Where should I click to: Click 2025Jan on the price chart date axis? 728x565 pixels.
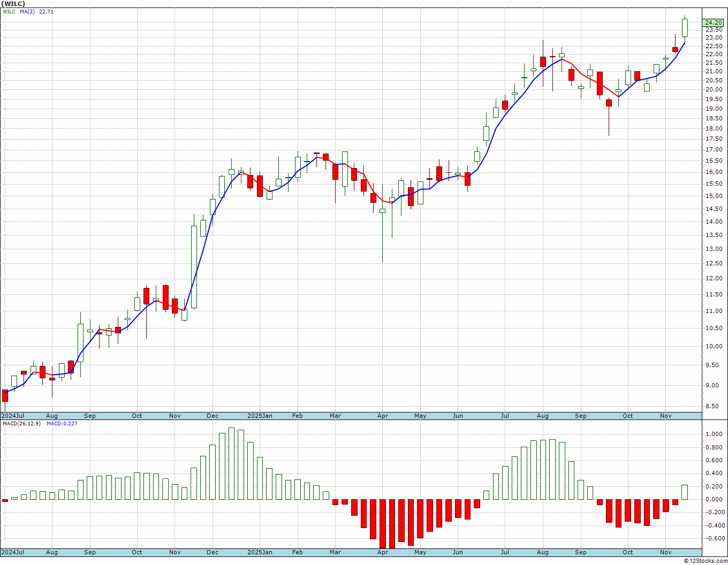[x=260, y=416]
